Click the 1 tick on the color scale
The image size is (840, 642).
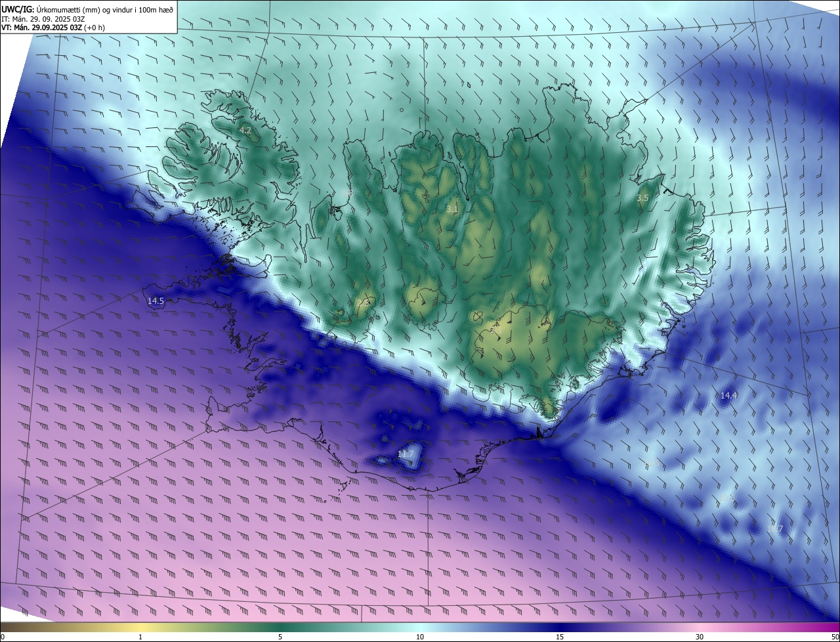point(140,637)
